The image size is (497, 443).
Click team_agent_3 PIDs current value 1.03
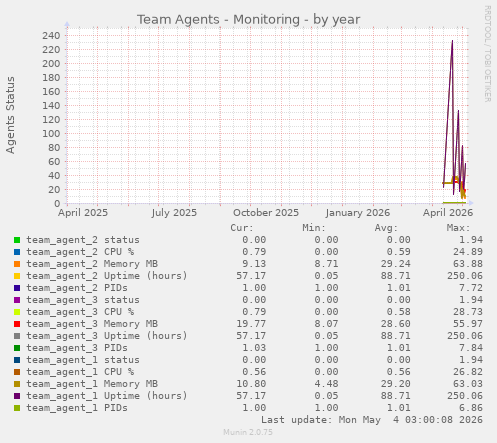coord(254,348)
